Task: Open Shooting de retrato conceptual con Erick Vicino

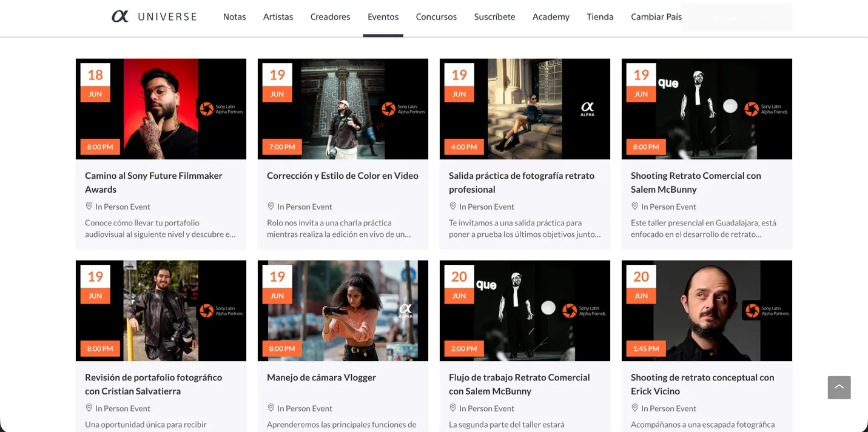Action: tap(702, 384)
